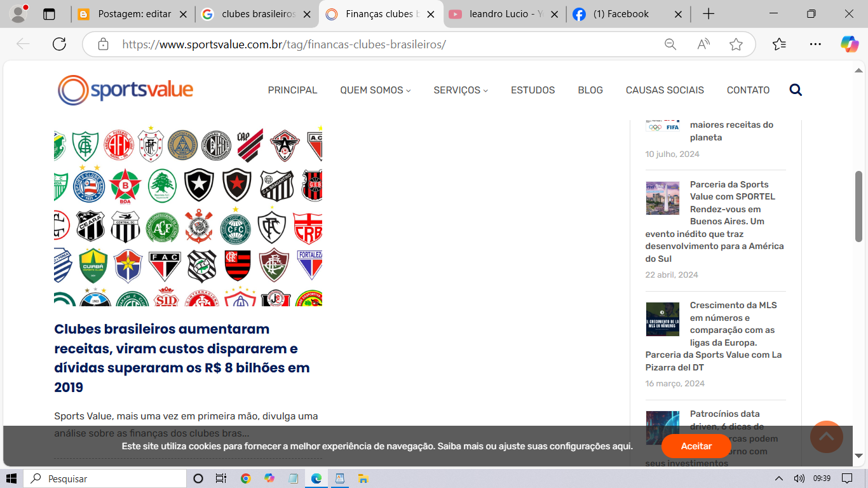This screenshot has height=488, width=868.
Task: Click the browser profile avatar icon
Action: coord(19,13)
